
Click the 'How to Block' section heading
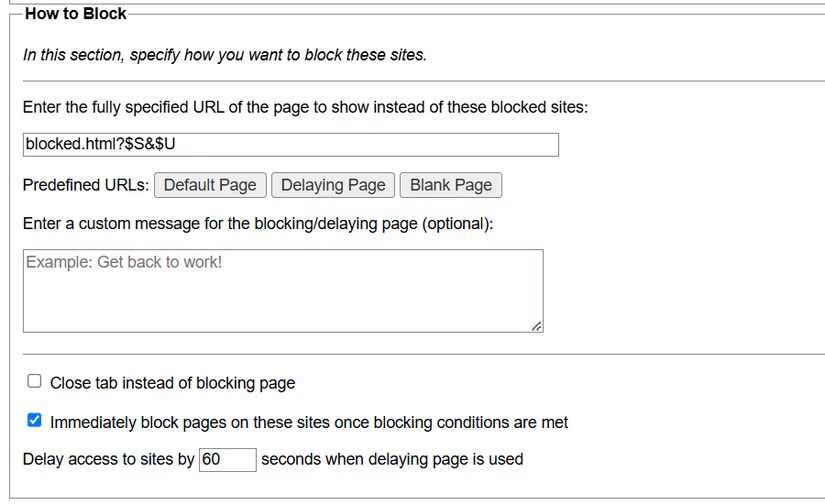pos(75,14)
